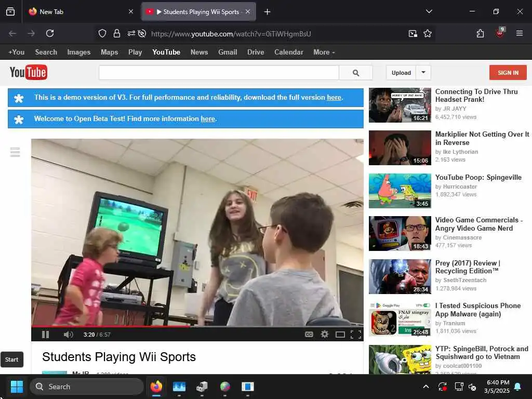Enter fullscreen mode on the video

coord(355,335)
